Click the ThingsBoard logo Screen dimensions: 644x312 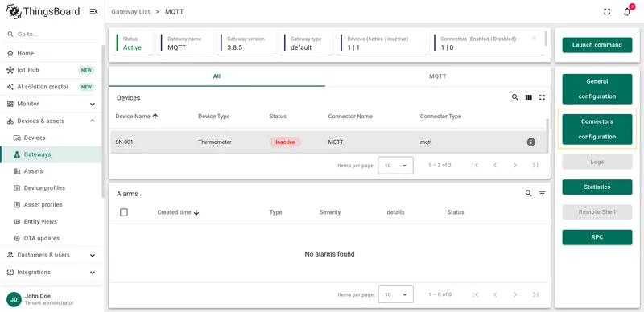(43, 11)
